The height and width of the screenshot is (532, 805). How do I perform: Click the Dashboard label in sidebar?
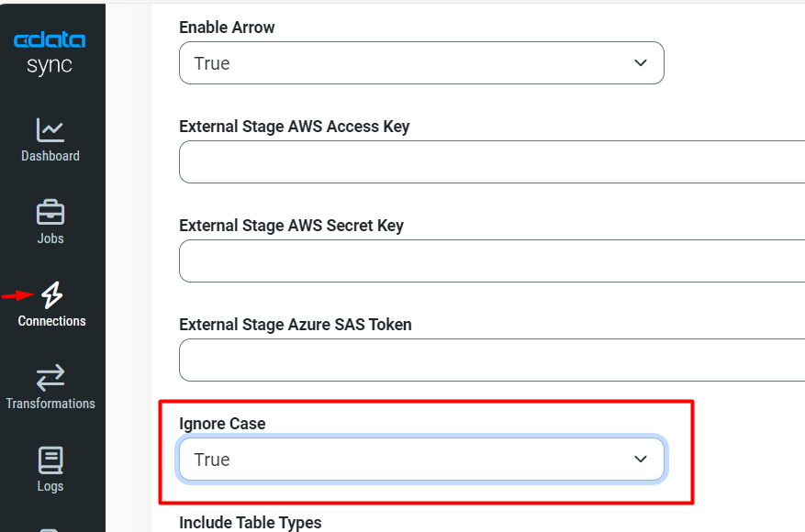click(x=50, y=156)
